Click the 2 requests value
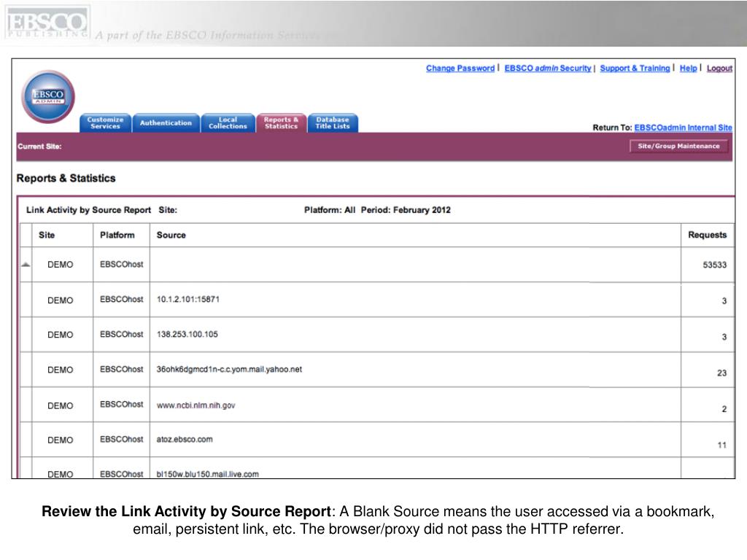This screenshot has width=747, height=560. pos(724,409)
